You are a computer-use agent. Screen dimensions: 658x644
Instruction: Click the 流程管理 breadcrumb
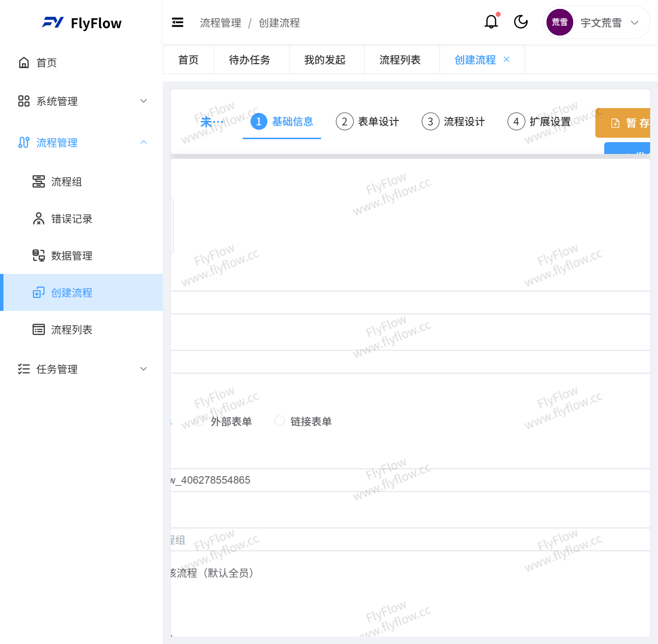[x=220, y=23]
